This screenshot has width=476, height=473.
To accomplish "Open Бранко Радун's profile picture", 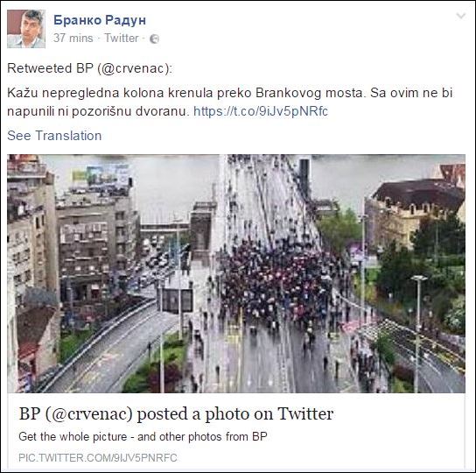I will click(x=26, y=29).
